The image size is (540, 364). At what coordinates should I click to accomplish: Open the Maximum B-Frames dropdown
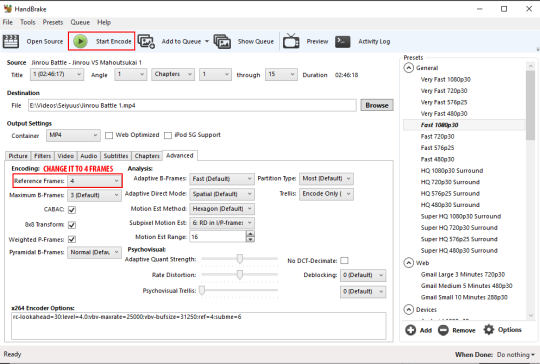coord(94,195)
